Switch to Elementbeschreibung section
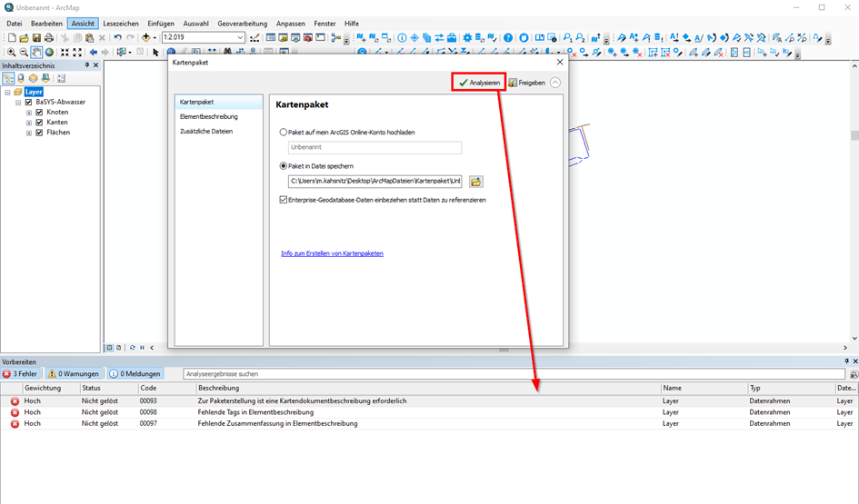Viewport: 859px width, 504px height. tap(208, 117)
